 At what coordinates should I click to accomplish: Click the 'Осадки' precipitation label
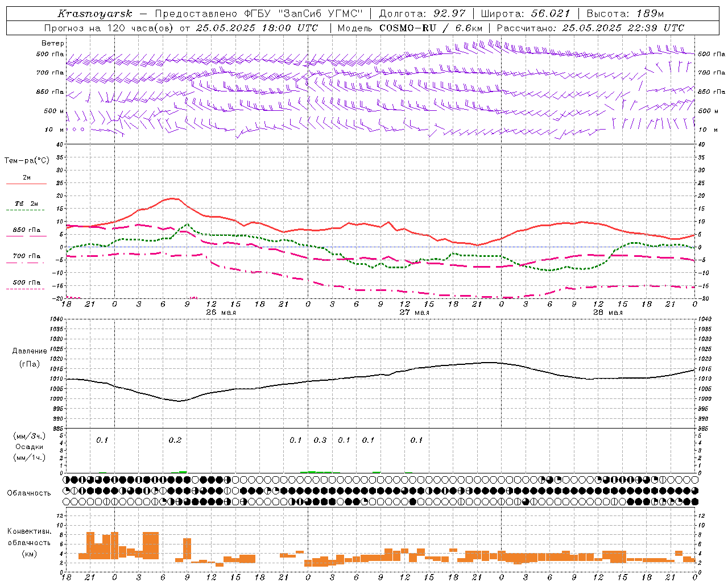click(x=29, y=447)
